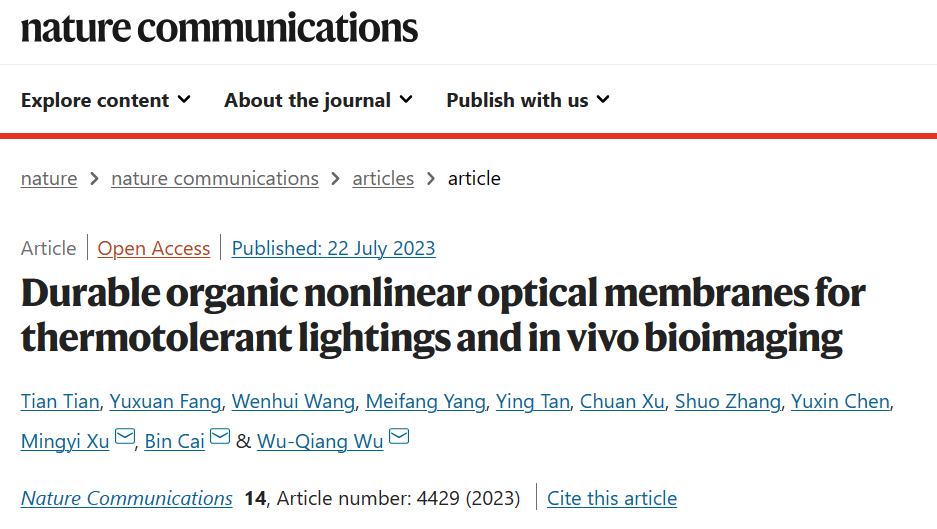937x529 pixels.
Task: Open author Tian Tian's details
Action: tap(60, 402)
